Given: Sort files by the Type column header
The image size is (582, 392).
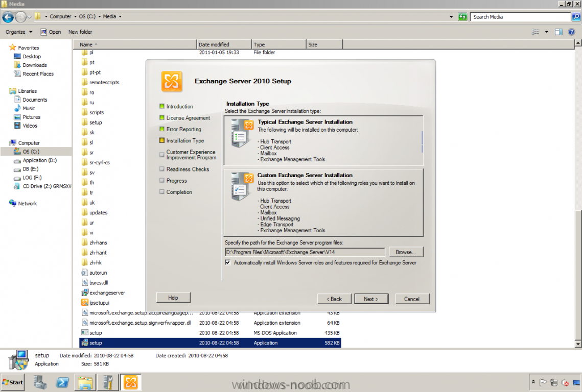Looking at the screenshot, I should click(x=279, y=44).
